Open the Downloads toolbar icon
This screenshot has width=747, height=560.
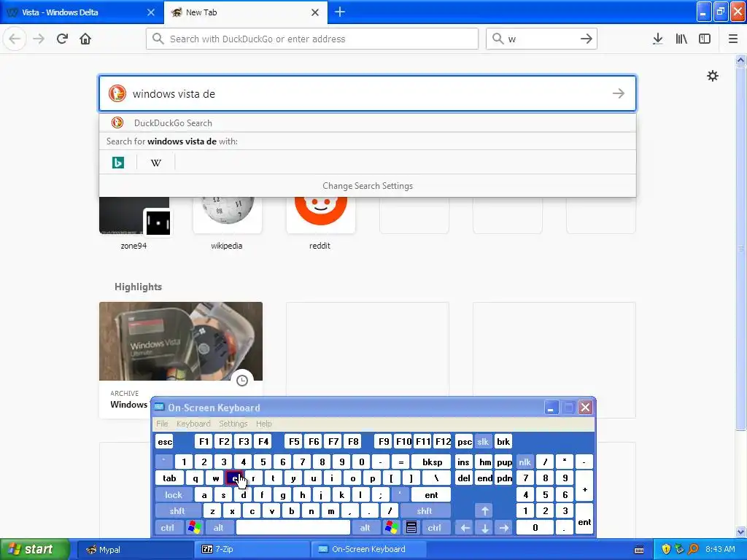click(658, 39)
